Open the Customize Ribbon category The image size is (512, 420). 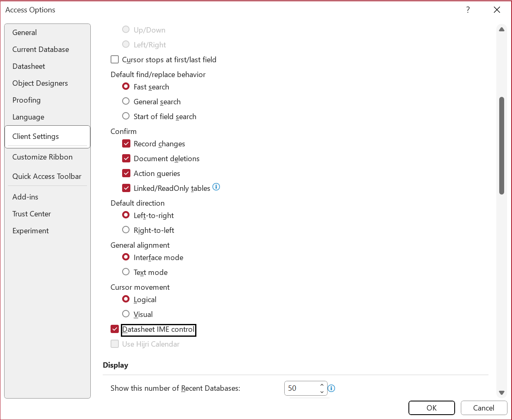[47, 157]
